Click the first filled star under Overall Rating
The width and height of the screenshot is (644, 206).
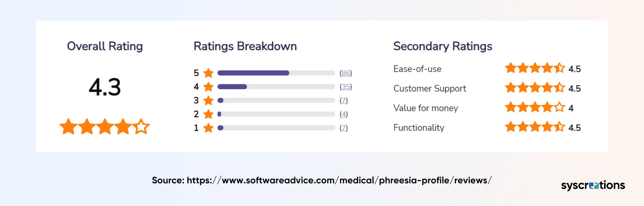pos(69,126)
